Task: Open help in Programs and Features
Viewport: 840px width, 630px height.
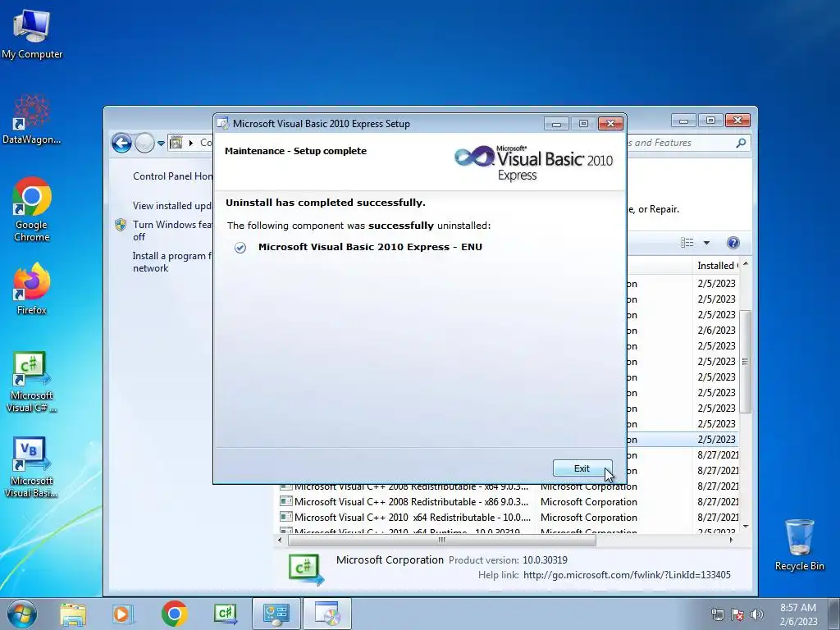Action: point(733,243)
